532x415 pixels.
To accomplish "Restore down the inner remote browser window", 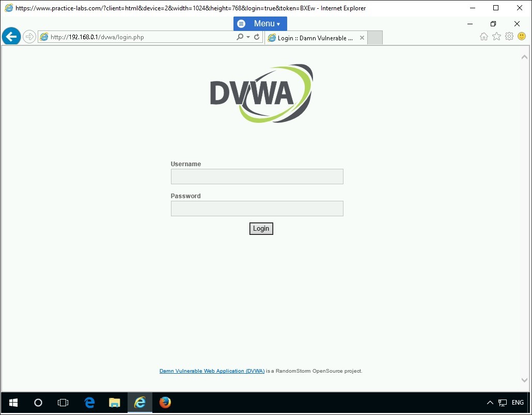I will pyautogui.click(x=493, y=24).
